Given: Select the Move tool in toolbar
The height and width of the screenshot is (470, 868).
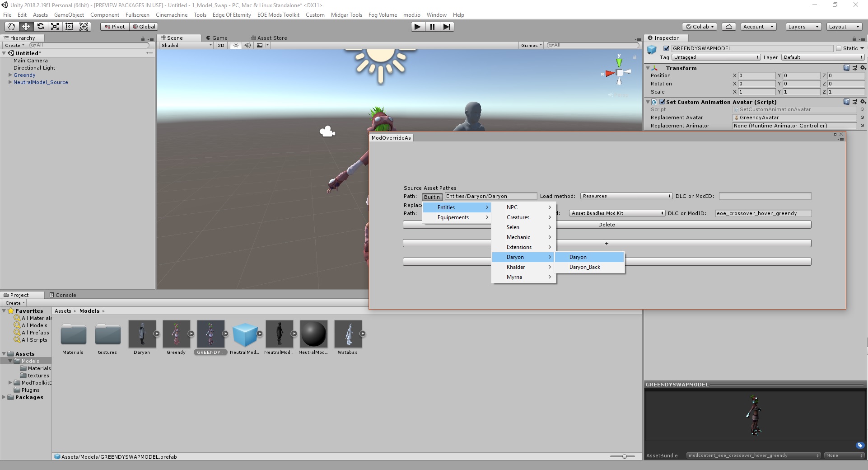Looking at the screenshot, I should point(26,27).
